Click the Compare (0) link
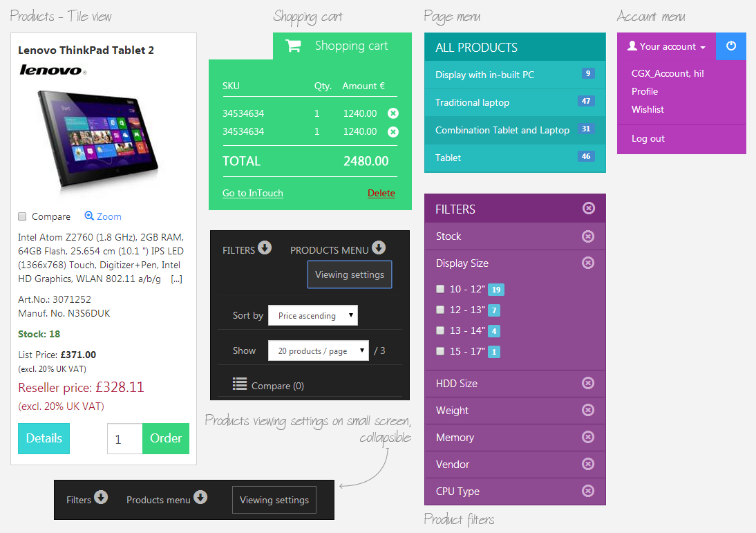The width and height of the screenshot is (756, 533). point(278,386)
